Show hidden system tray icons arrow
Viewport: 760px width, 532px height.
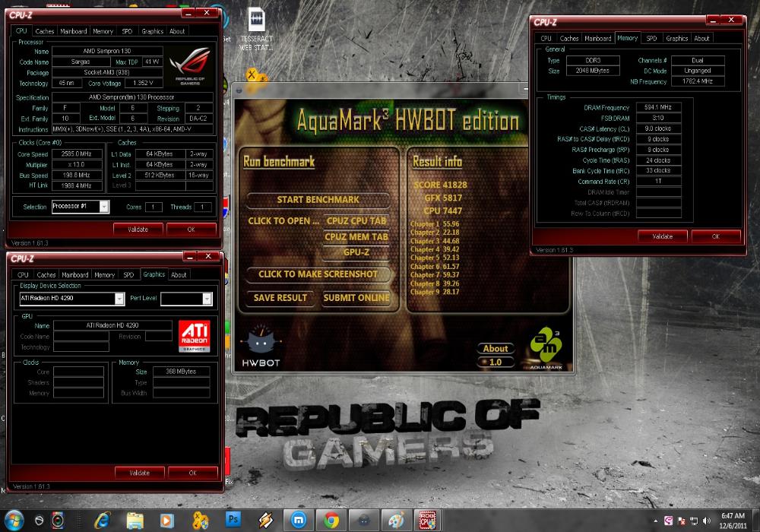coord(655,521)
